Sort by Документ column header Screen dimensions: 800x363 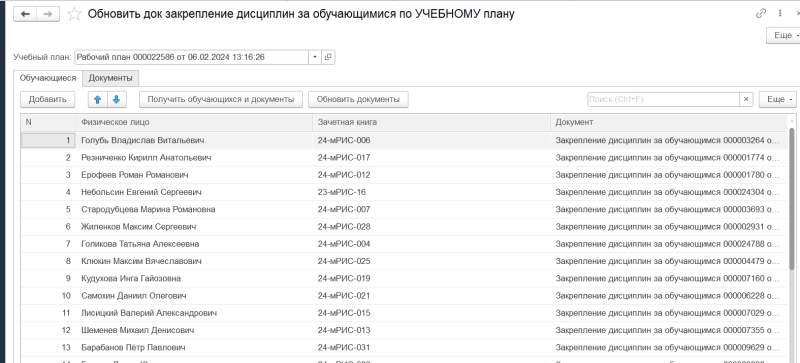click(669, 123)
